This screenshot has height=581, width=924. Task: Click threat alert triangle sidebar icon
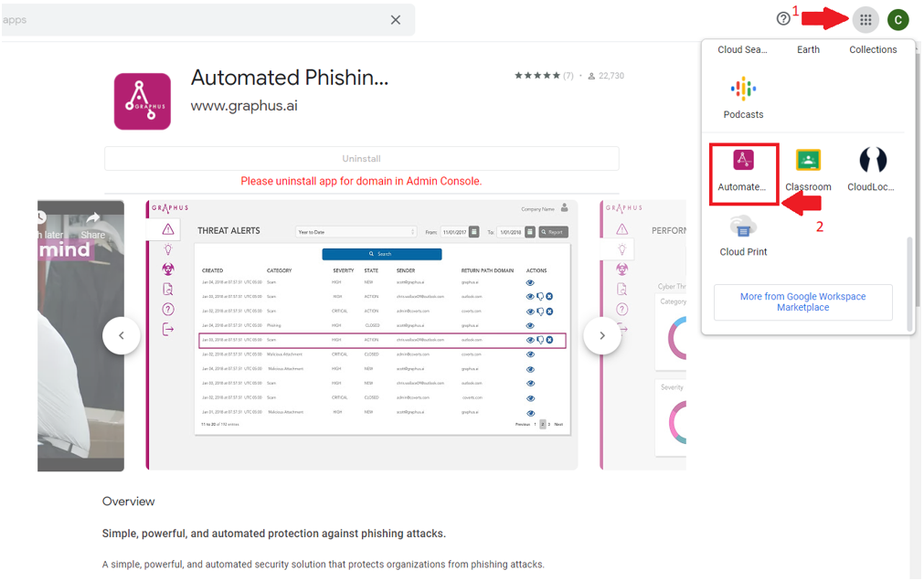pos(168,229)
